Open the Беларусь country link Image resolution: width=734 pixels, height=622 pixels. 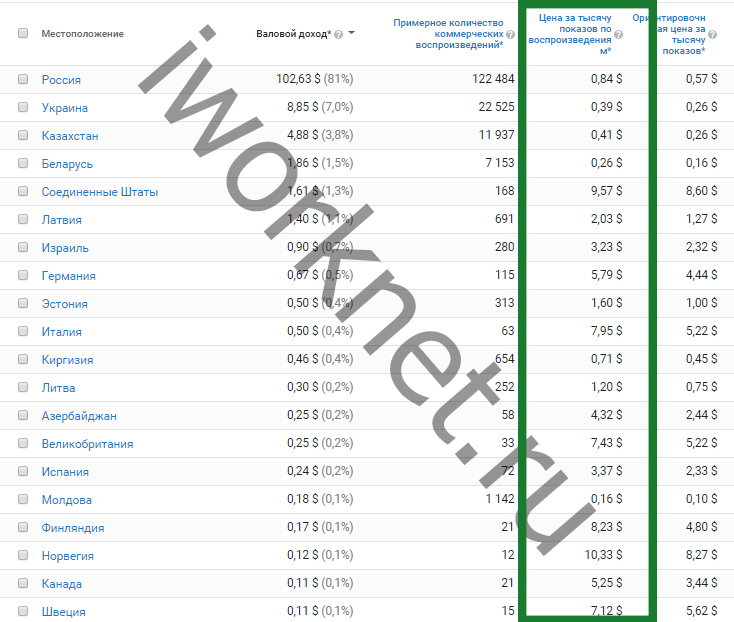tap(67, 163)
